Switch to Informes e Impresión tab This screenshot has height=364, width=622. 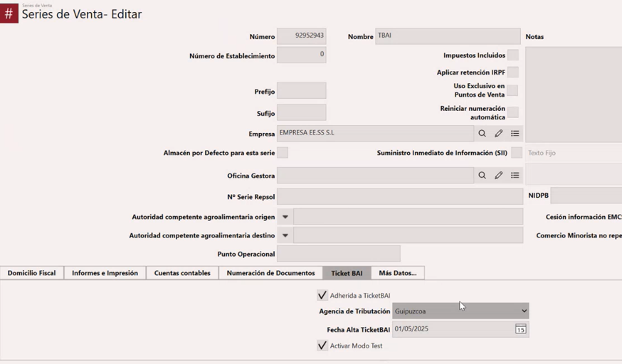[x=105, y=273]
